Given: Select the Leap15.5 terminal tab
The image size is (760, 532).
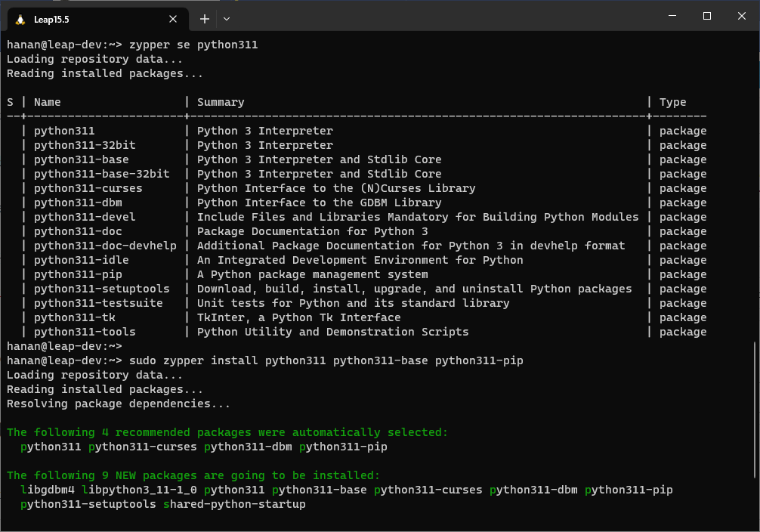Looking at the screenshot, I should coord(98,20).
